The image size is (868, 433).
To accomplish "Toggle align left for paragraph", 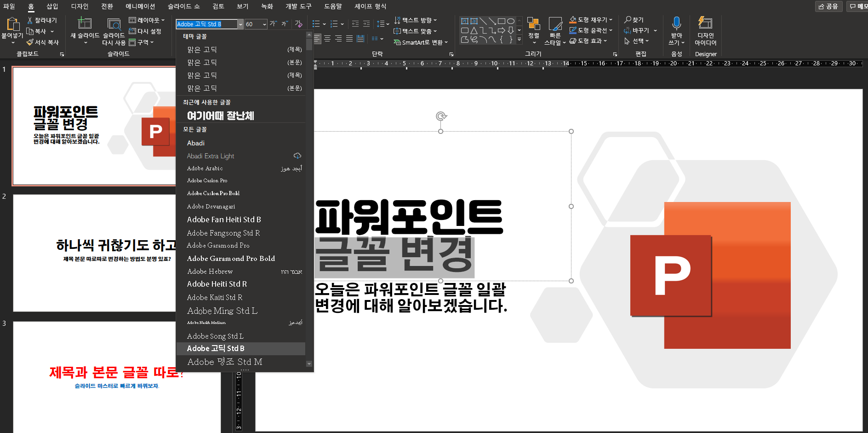I will [317, 39].
